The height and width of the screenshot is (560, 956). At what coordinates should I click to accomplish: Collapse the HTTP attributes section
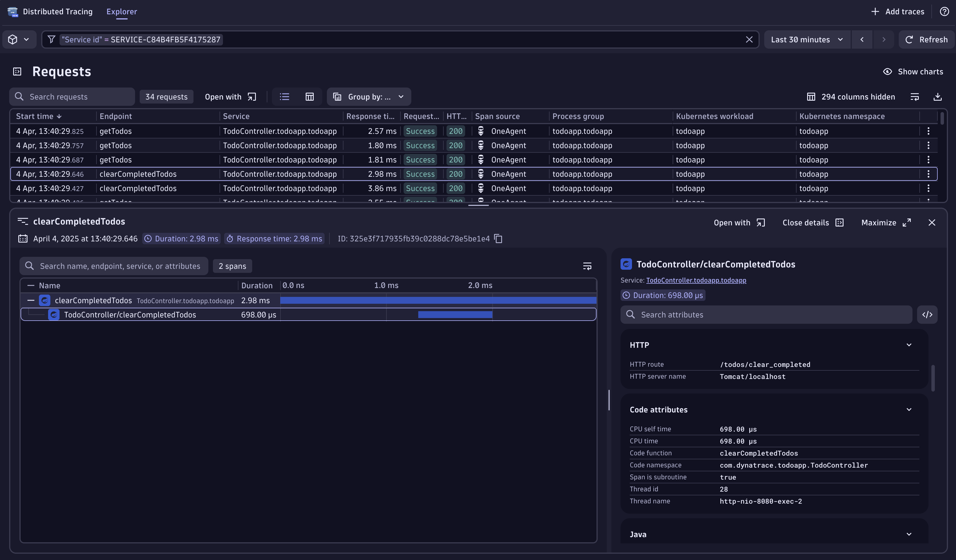click(x=908, y=345)
